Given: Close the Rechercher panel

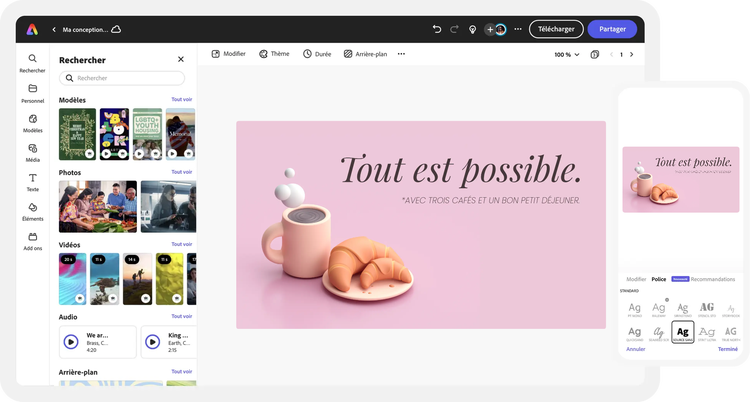Looking at the screenshot, I should (181, 59).
